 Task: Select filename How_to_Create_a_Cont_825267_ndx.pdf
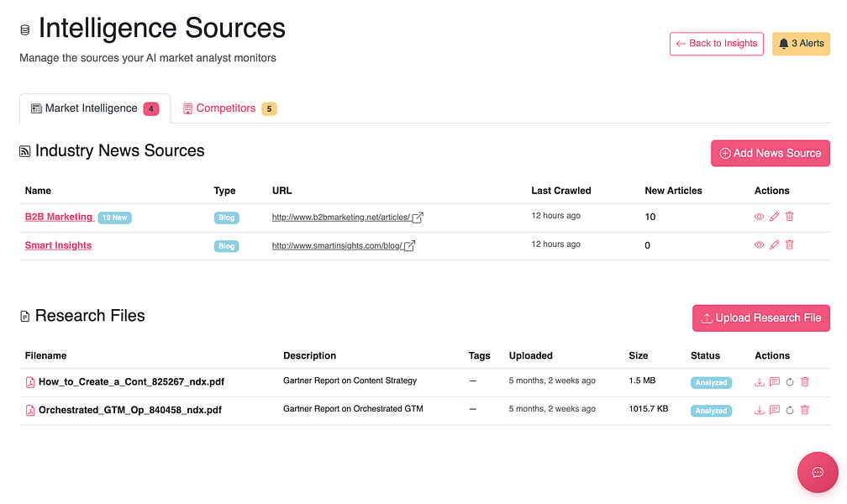pyautogui.click(x=131, y=382)
